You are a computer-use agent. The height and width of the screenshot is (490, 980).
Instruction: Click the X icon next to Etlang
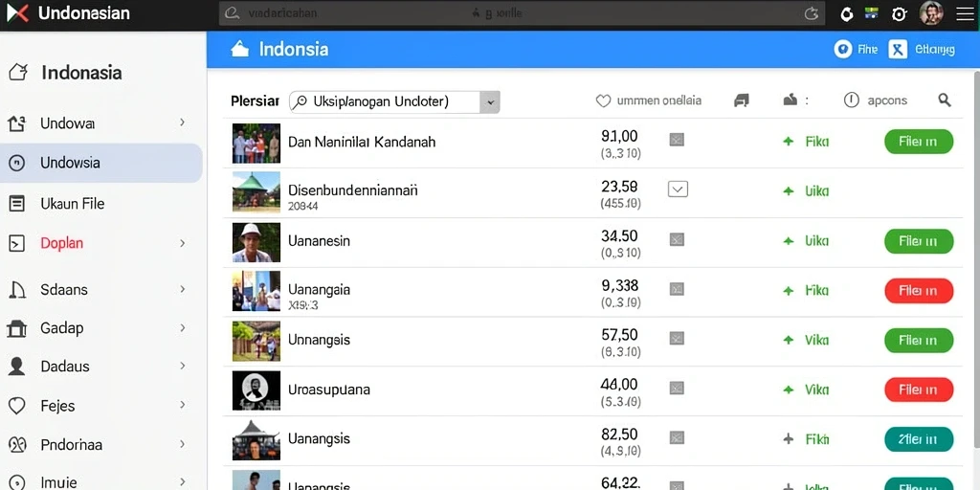click(898, 50)
